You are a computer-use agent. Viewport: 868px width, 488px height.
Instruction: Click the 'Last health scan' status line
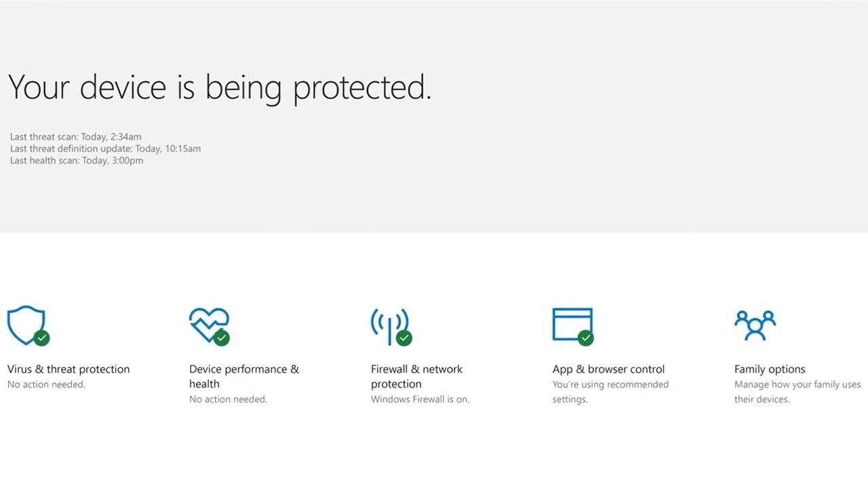point(77,161)
